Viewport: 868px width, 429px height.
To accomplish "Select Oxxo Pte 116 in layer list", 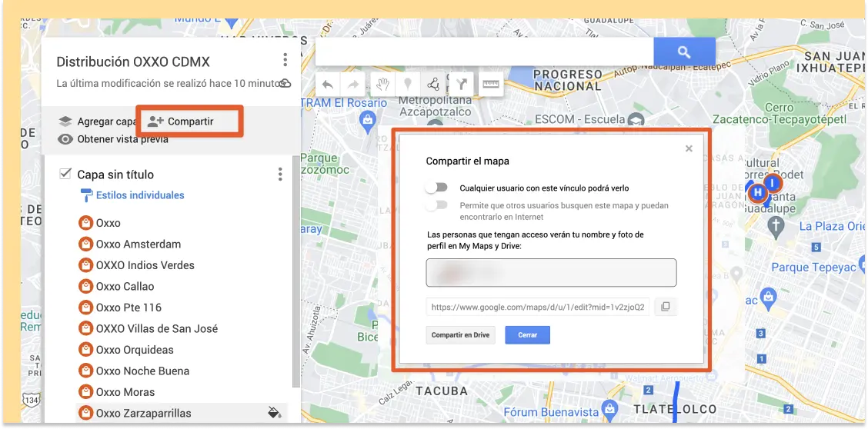I will click(x=129, y=308).
